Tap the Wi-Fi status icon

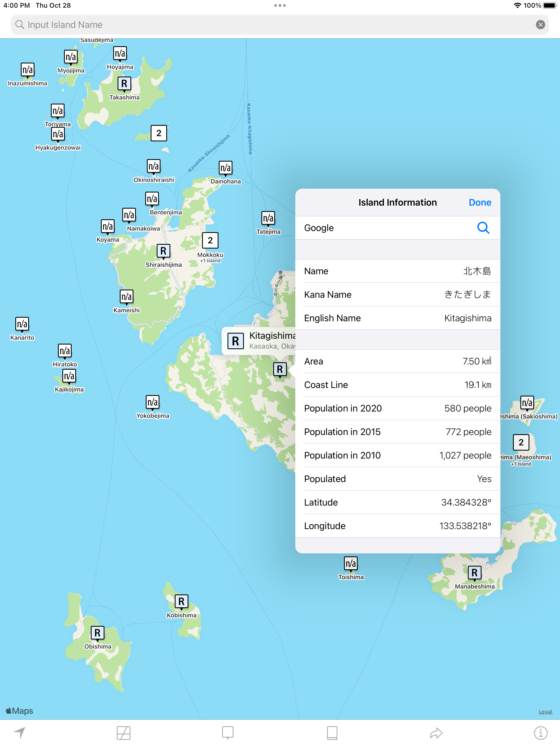(x=517, y=5)
